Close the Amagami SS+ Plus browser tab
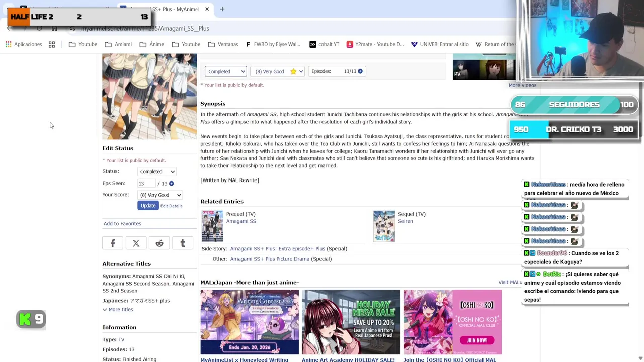This screenshot has width=644, height=362. (207, 9)
